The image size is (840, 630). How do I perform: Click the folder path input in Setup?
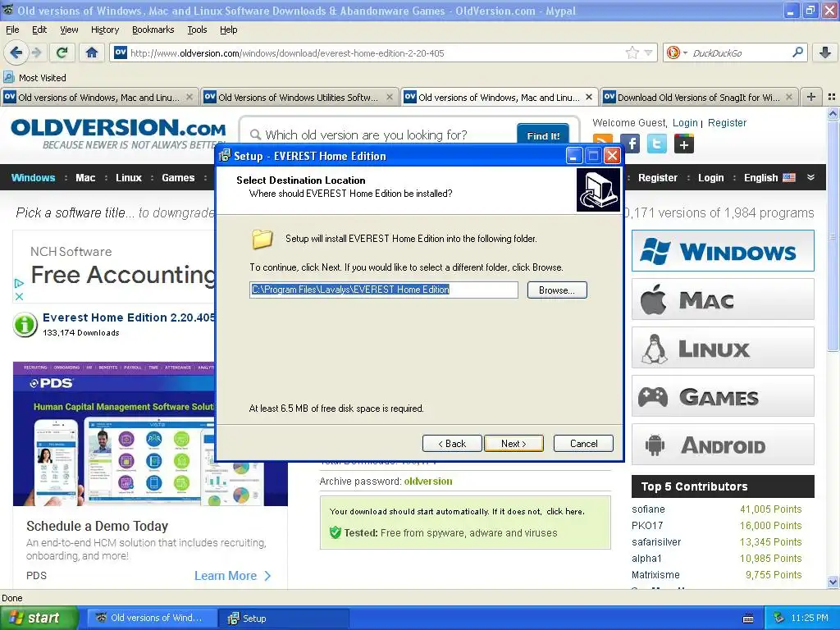(384, 290)
